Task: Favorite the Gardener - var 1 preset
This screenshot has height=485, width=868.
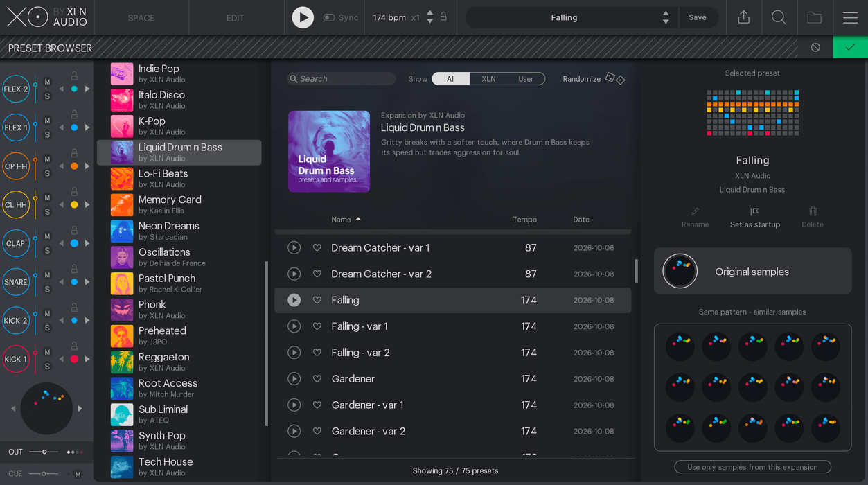Action: [317, 405]
